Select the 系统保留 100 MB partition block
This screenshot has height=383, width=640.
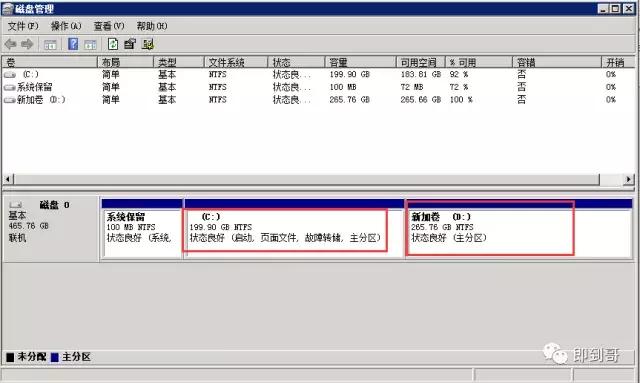click(x=142, y=228)
